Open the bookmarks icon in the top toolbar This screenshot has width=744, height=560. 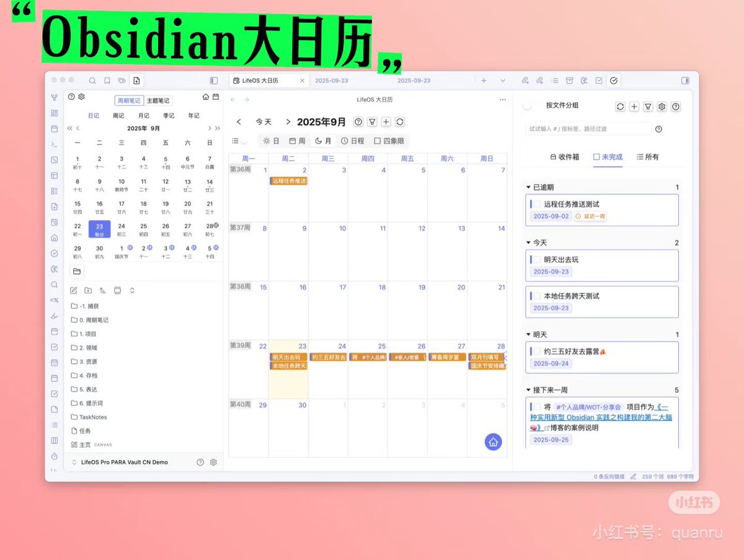pyautogui.click(x=107, y=80)
